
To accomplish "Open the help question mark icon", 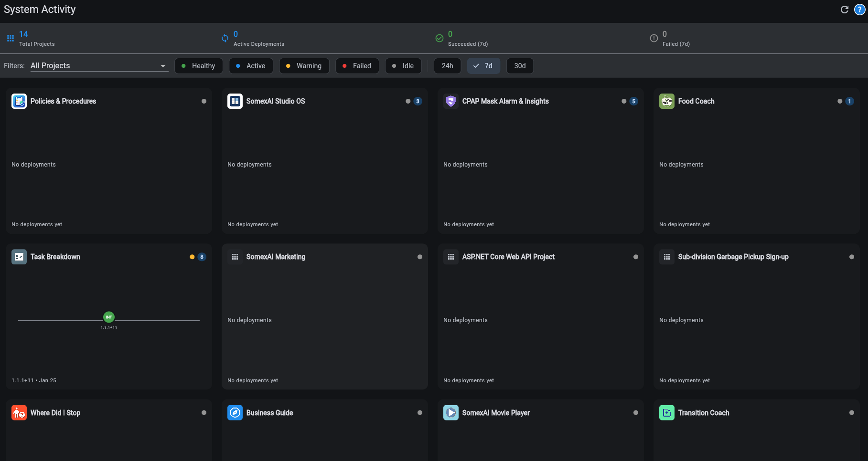I will coord(860,9).
